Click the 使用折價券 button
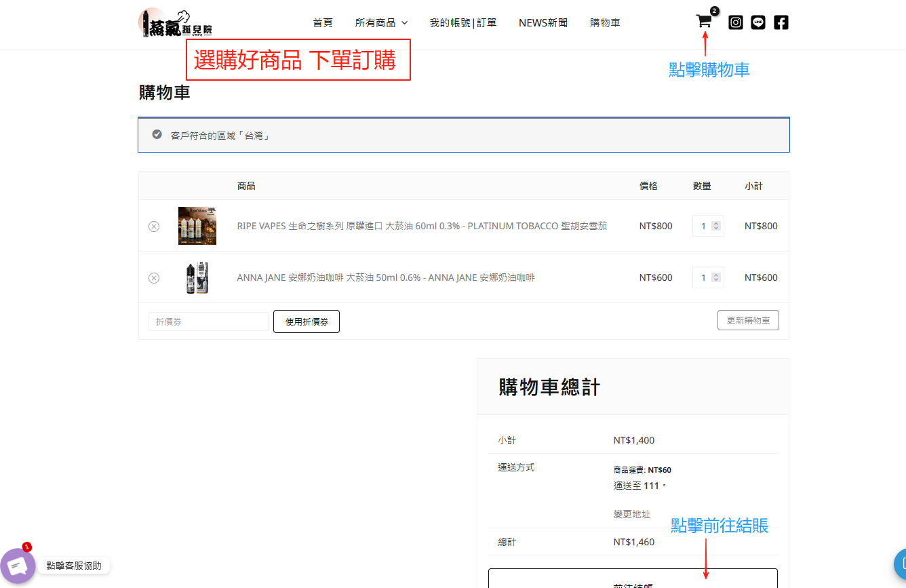Viewport: 906px width, 588px height. pos(307,322)
